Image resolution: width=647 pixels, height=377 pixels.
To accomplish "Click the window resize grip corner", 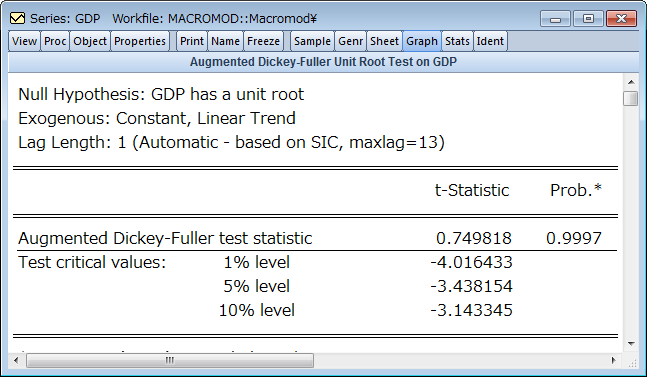I will (632, 362).
